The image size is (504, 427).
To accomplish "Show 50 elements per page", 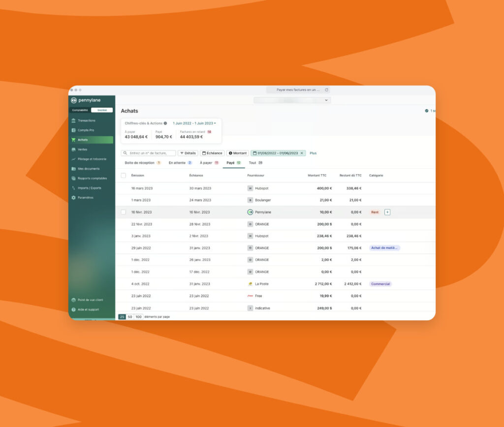I will pyautogui.click(x=130, y=317).
